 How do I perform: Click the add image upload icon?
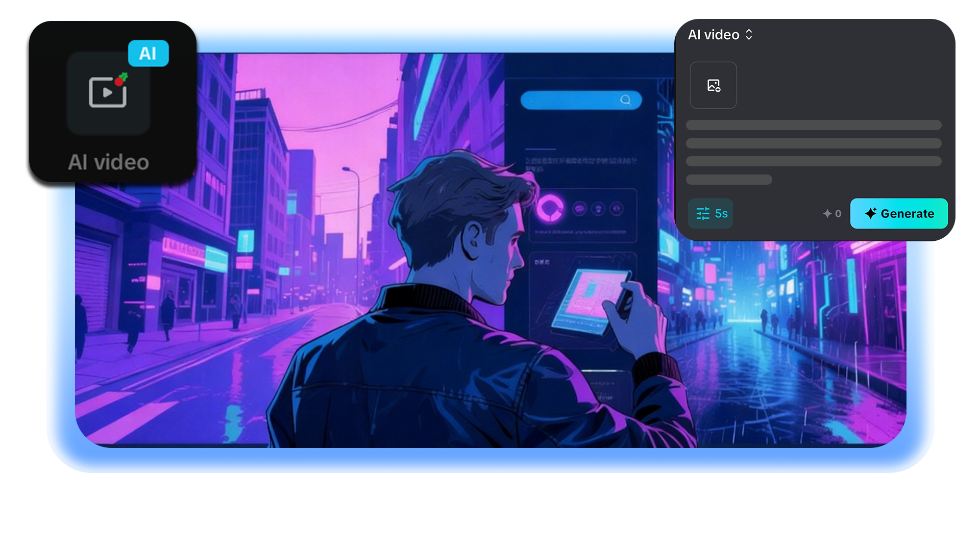point(713,85)
